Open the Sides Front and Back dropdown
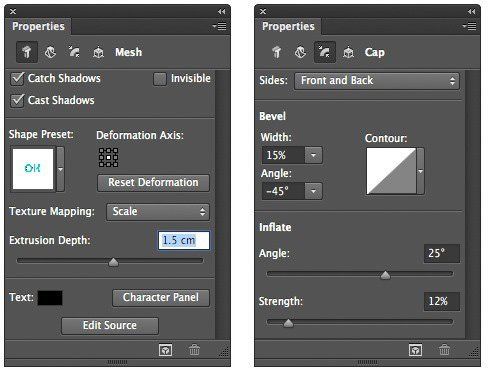Screen dimensions: 500x372 tap(377, 81)
